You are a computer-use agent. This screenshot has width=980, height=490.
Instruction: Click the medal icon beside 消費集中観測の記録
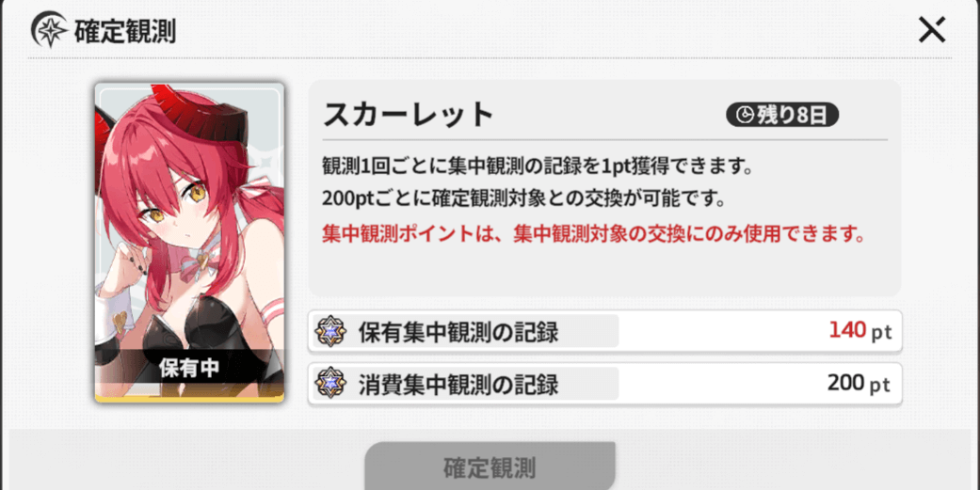click(329, 384)
